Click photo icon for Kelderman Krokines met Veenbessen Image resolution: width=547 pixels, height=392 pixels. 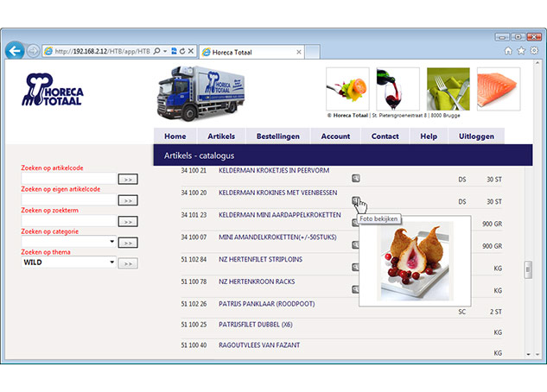coord(356,200)
